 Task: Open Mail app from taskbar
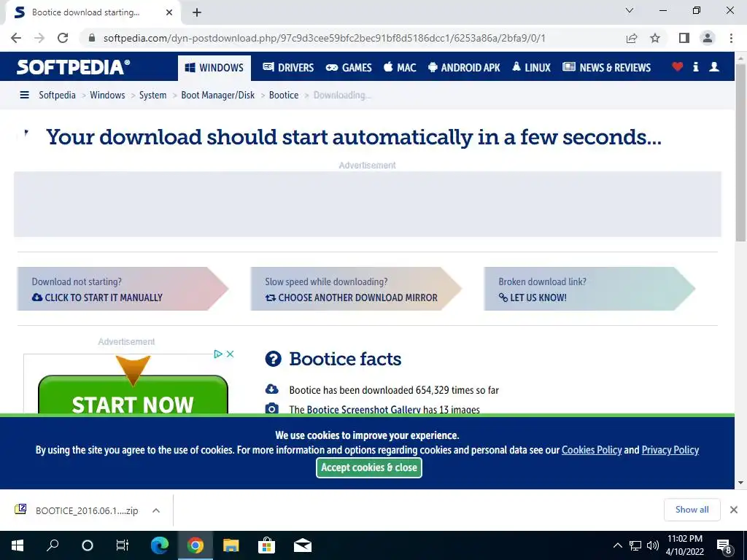click(303, 545)
